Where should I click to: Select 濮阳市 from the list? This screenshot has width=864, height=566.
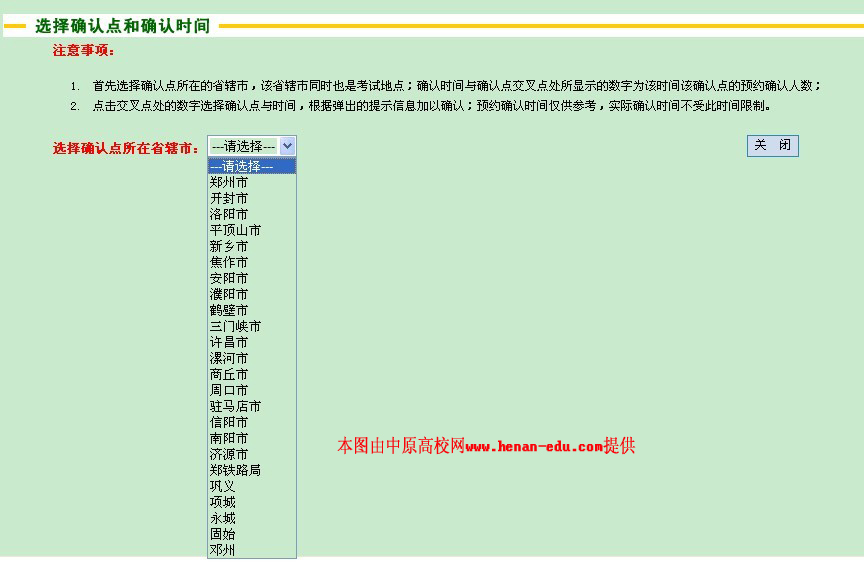(229, 295)
